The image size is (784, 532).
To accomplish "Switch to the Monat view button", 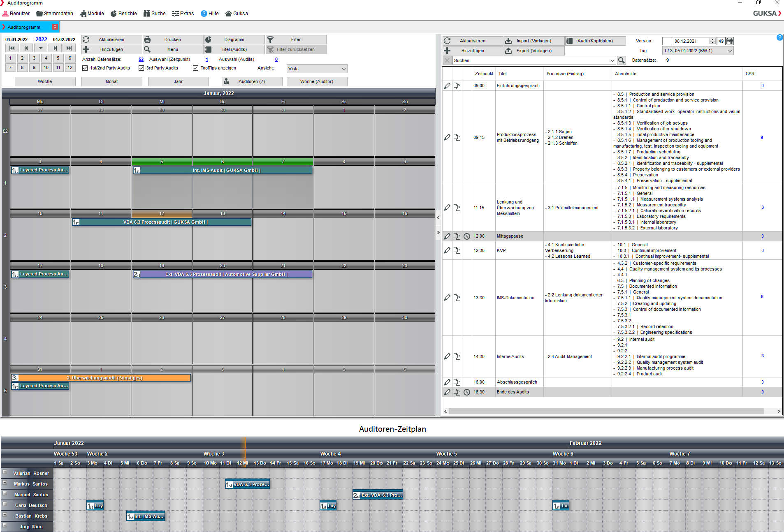I will pyautogui.click(x=111, y=81).
